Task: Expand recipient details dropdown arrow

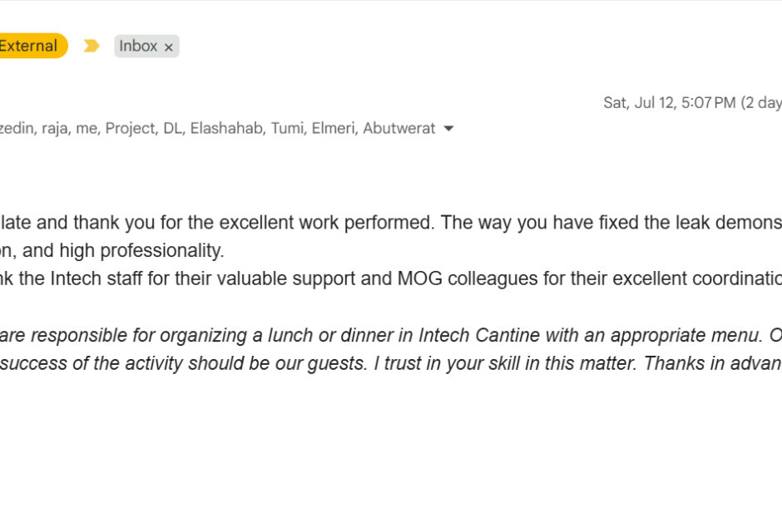Action: click(448, 129)
